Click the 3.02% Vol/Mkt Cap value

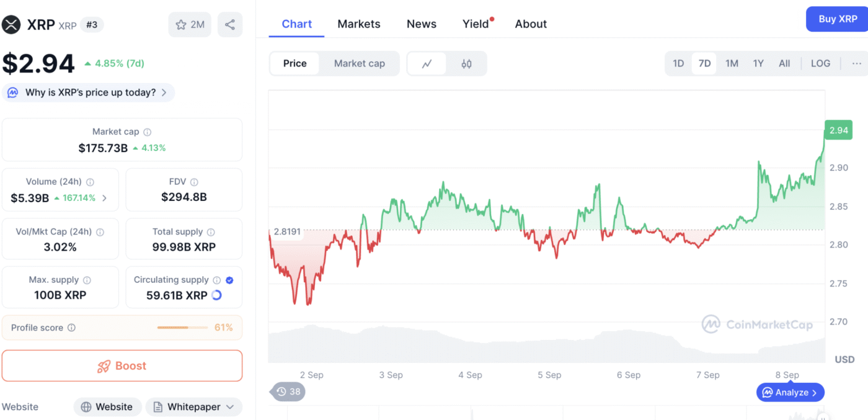pyautogui.click(x=60, y=247)
